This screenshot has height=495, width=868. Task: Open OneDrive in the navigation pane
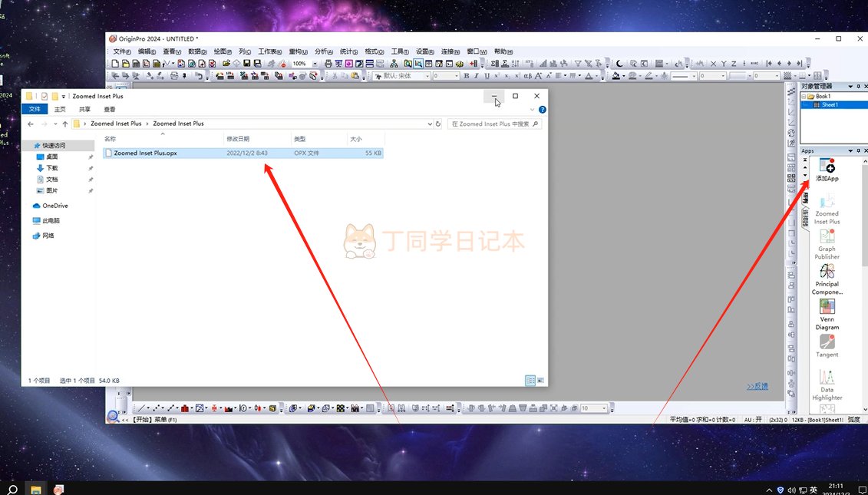54,206
